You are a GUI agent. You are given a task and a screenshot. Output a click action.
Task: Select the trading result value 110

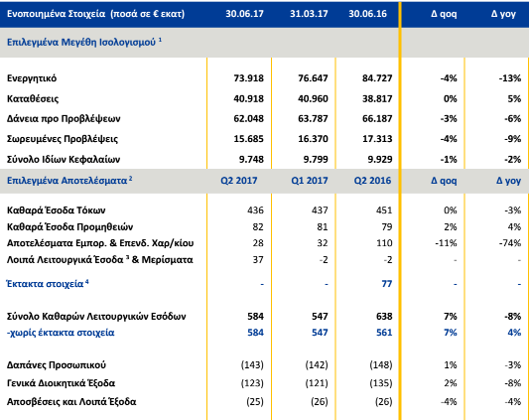coord(385,243)
